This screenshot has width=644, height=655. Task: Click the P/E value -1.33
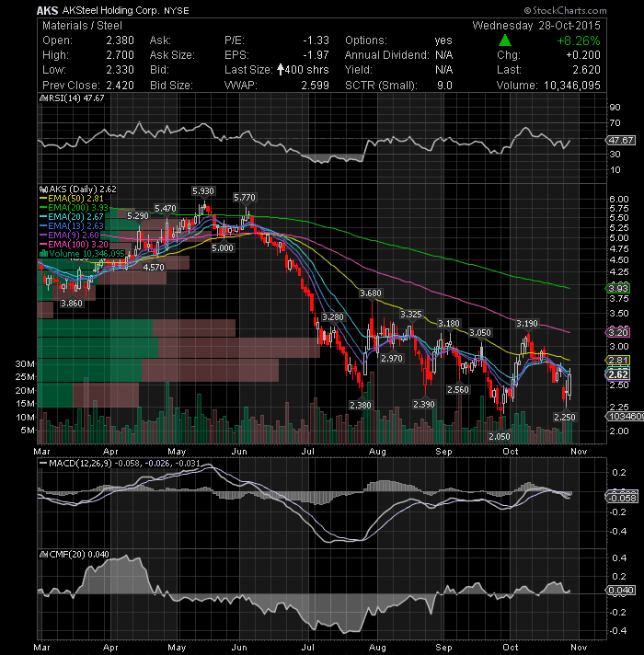point(316,40)
